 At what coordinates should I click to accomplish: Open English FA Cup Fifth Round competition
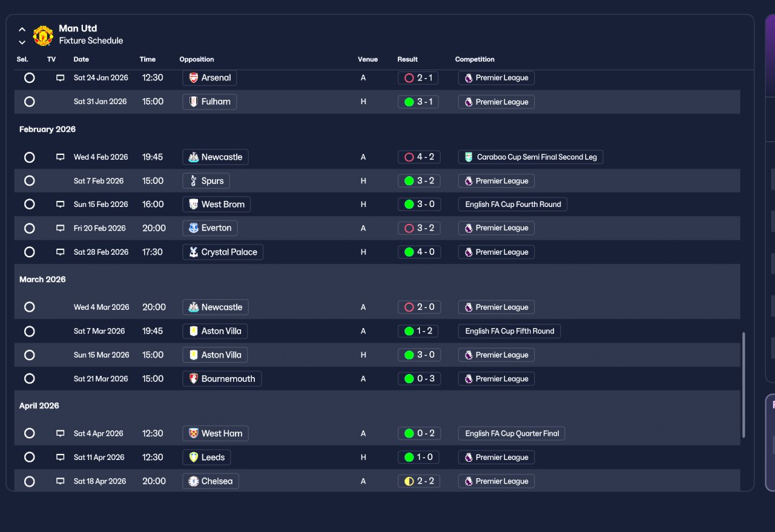(509, 331)
